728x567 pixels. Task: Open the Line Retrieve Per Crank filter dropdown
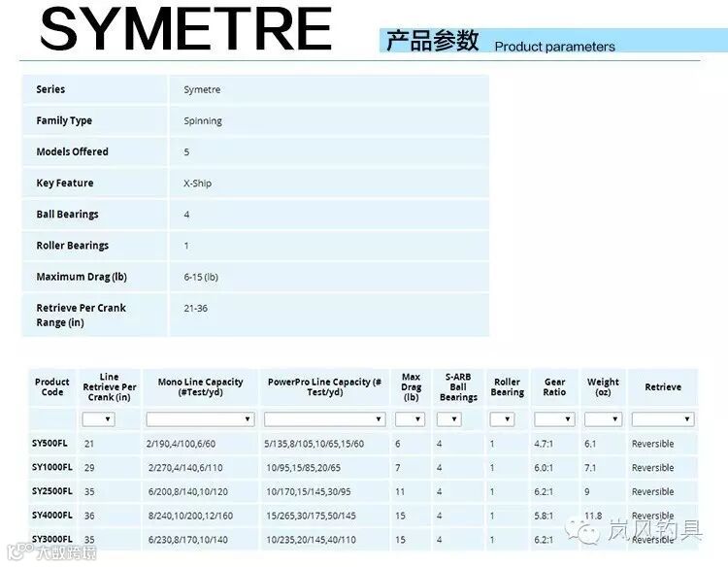(x=98, y=419)
